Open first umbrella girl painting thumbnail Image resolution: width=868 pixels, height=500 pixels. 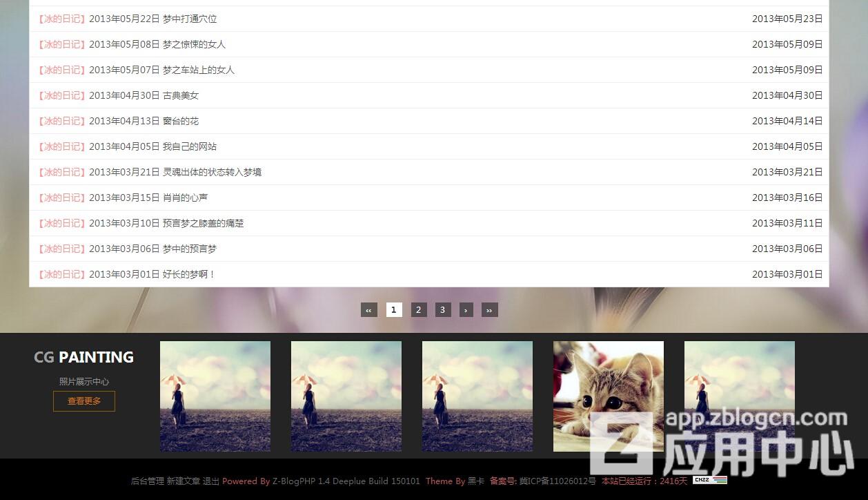[215, 396]
